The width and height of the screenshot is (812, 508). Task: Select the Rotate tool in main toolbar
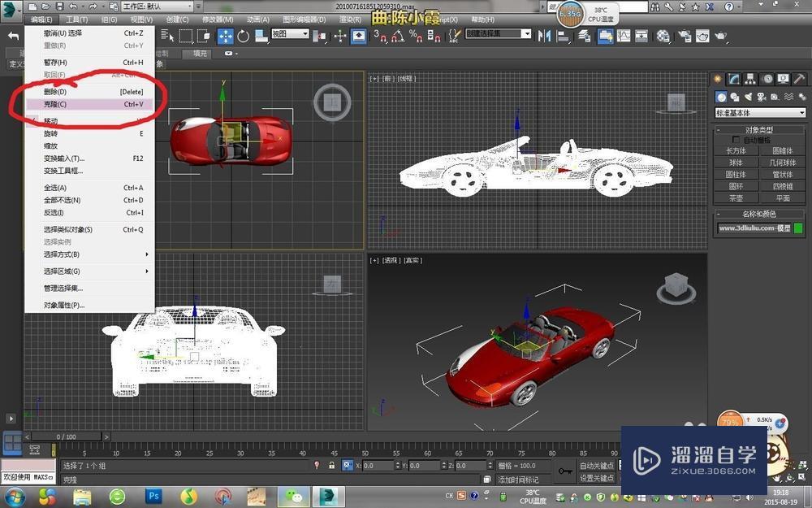coord(243,36)
